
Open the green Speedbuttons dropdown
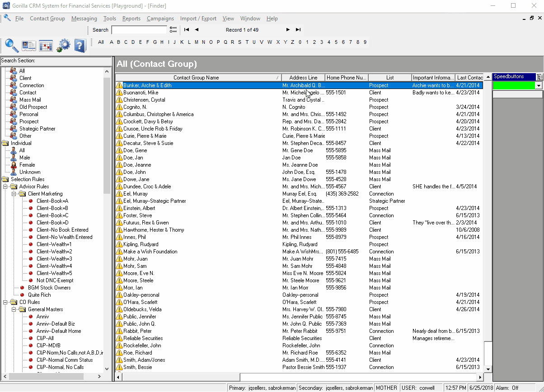(539, 85)
